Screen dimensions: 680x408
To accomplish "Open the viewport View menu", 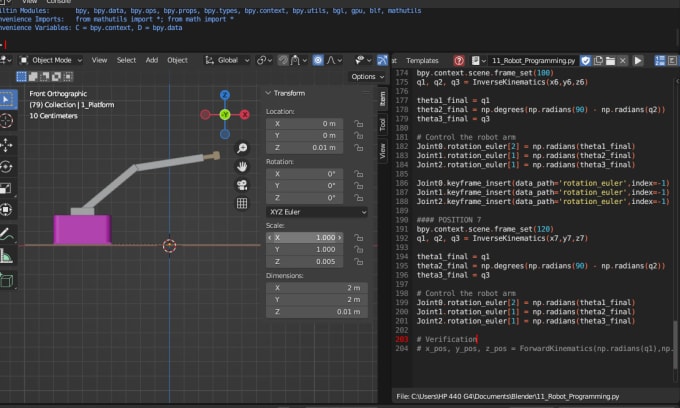I will (99, 60).
